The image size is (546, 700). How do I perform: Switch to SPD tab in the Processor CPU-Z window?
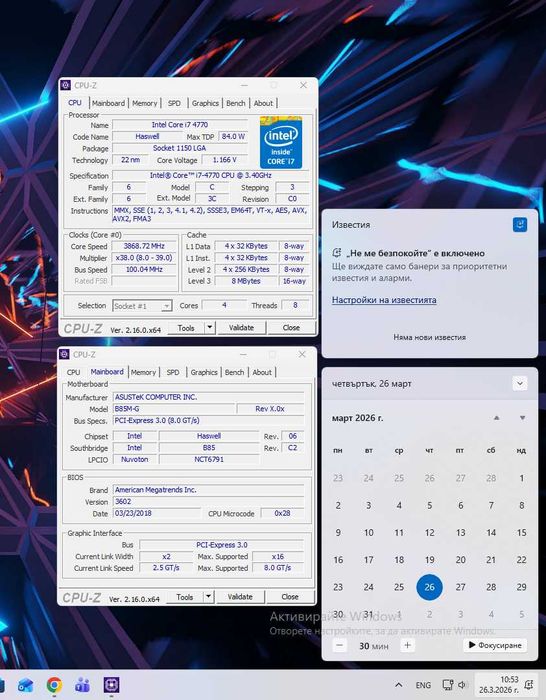174,103
